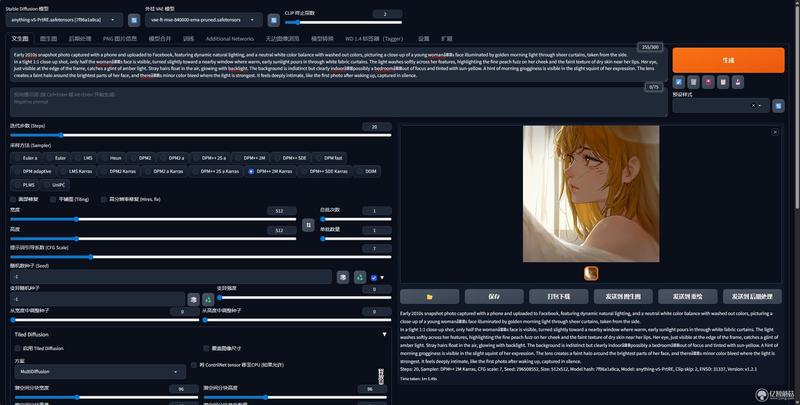Screen dimensions: 800x405
Task: Click the Seed input field
Action: tap(171, 277)
